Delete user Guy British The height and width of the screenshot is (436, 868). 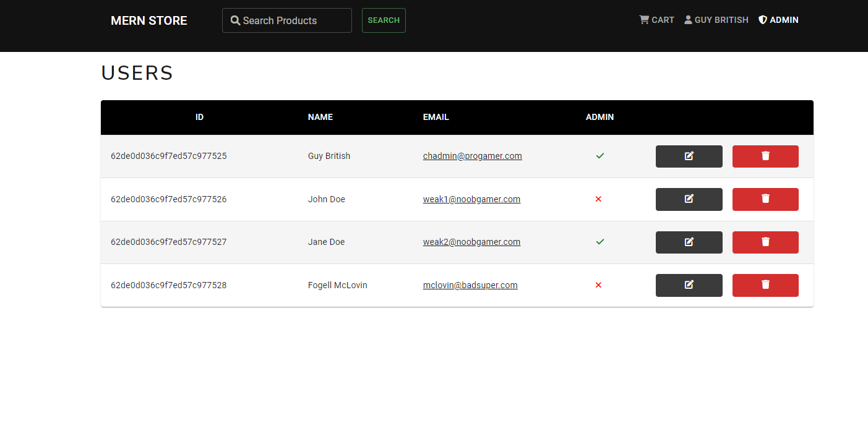(765, 156)
